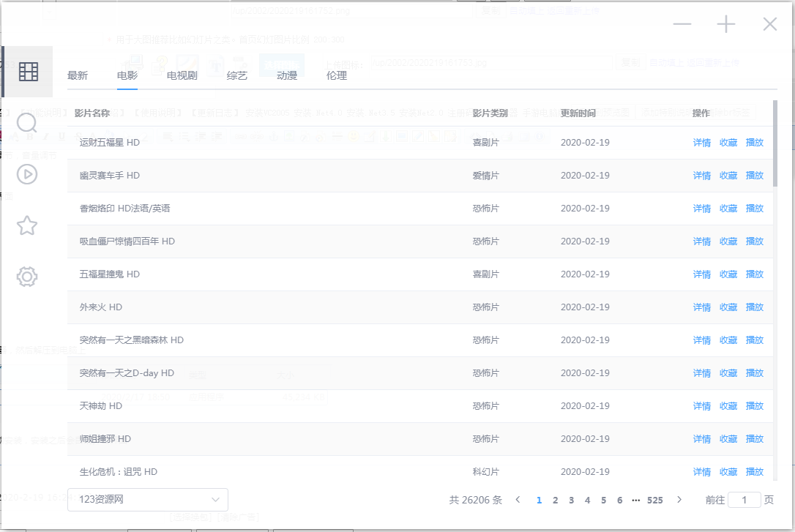Open favorites star icon in sidebar

point(27,225)
